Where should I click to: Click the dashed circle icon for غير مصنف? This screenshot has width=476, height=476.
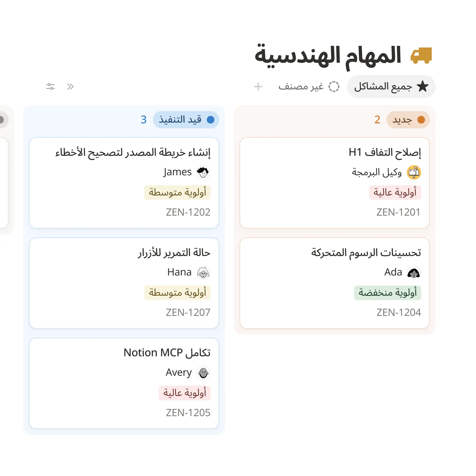pos(334,87)
